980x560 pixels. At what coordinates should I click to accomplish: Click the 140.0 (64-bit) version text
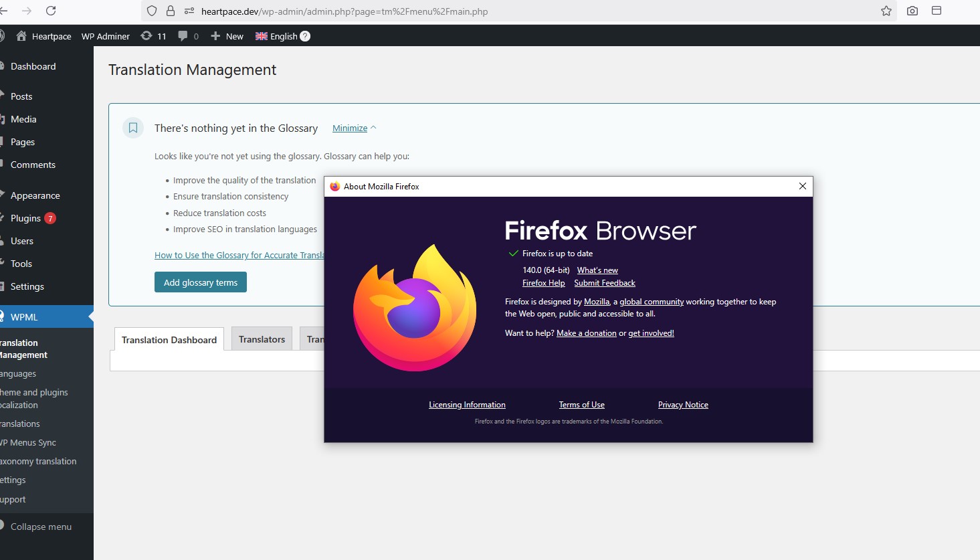[546, 270]
